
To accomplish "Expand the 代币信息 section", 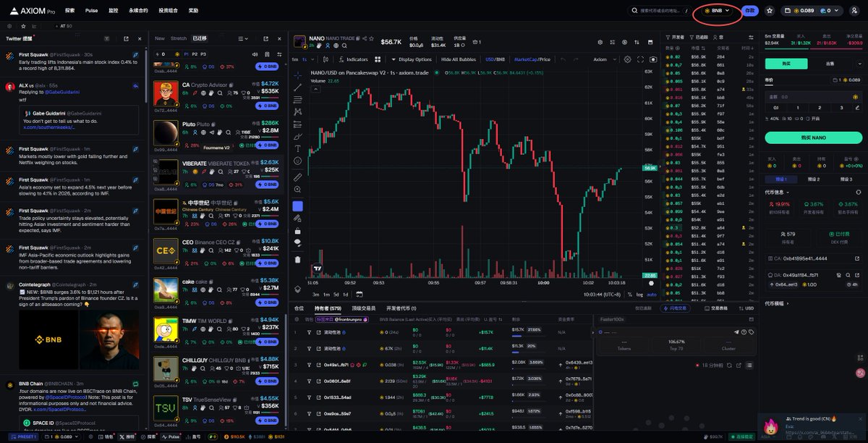I will tap(778, 192).
